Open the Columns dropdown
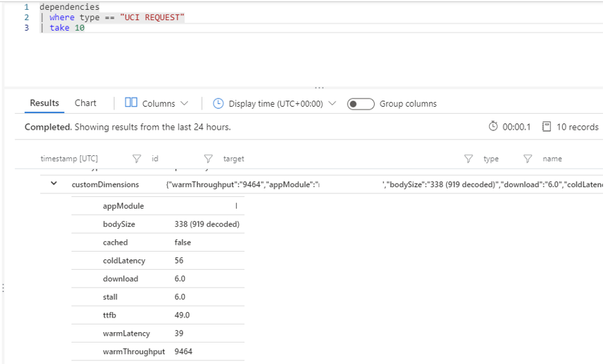 [x=164, y=103]
